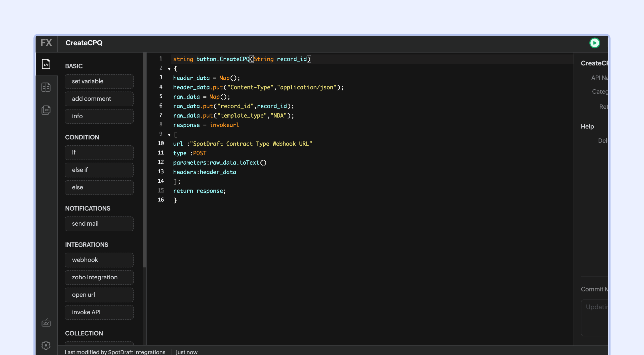
Task: Select the 'add comment' snippet
Action: tap(99, 99)
